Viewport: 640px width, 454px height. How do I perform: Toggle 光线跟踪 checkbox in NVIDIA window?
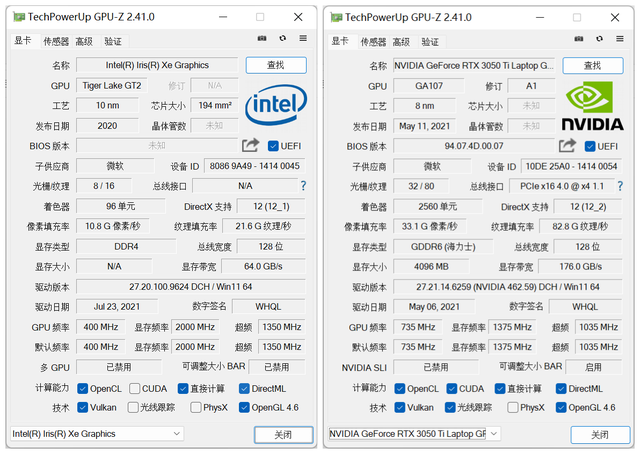[x=450, y=407]
